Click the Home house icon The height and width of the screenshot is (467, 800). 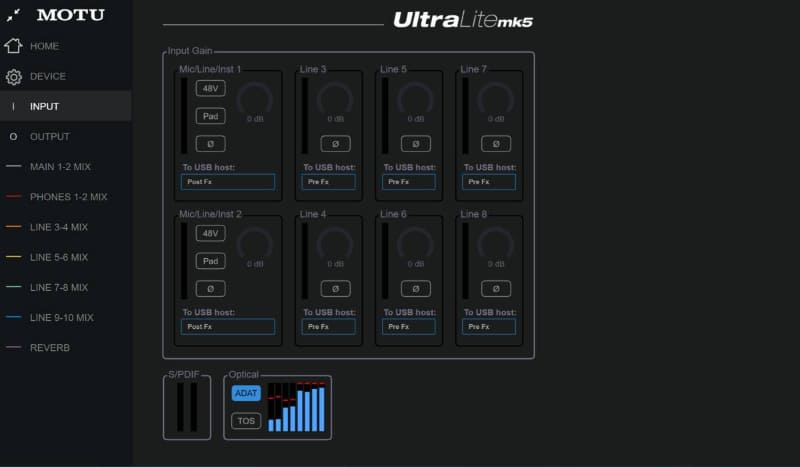pos(13,46)
